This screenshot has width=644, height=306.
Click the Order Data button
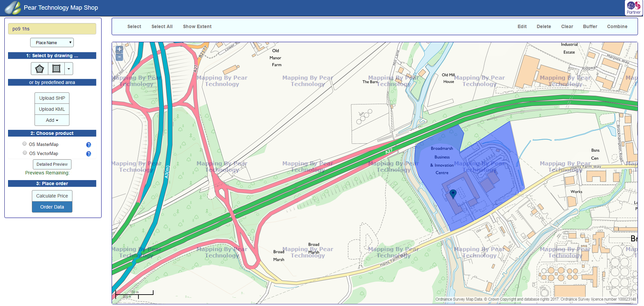52,207
